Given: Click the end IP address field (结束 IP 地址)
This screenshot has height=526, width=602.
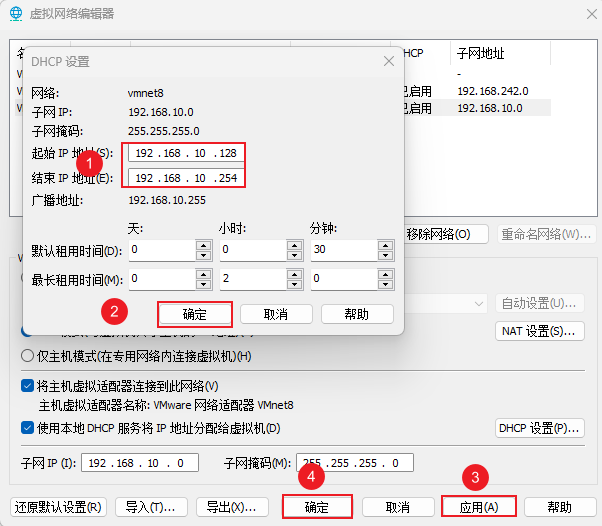Looking at the screenshot, I should (x=185, y=178).
